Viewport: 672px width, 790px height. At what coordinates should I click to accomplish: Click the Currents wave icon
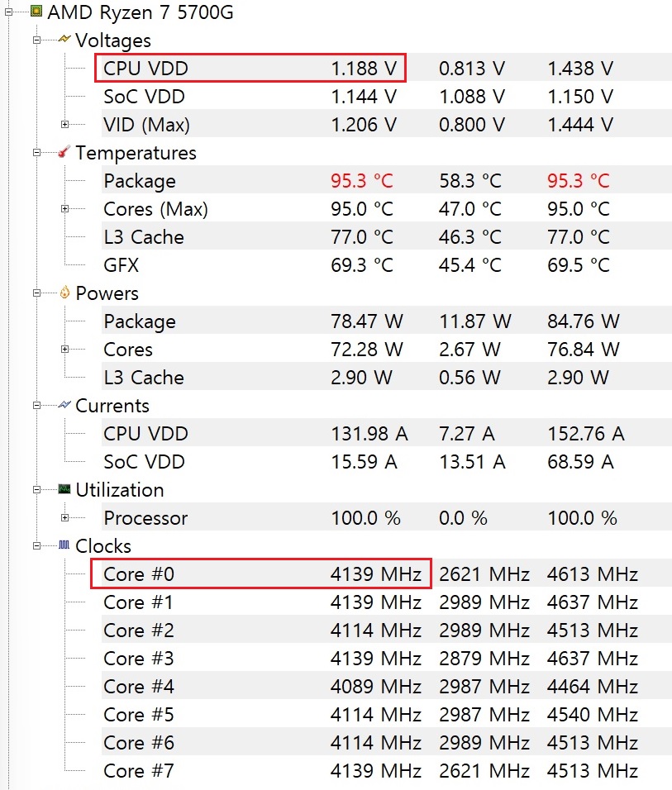coord(64,405)
